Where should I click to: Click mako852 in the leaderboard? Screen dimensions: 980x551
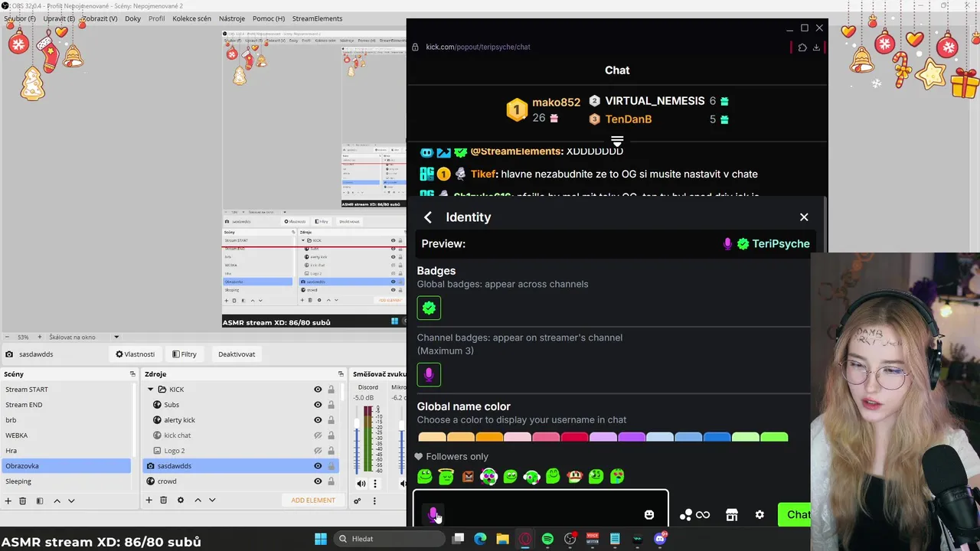coord(556,103)
